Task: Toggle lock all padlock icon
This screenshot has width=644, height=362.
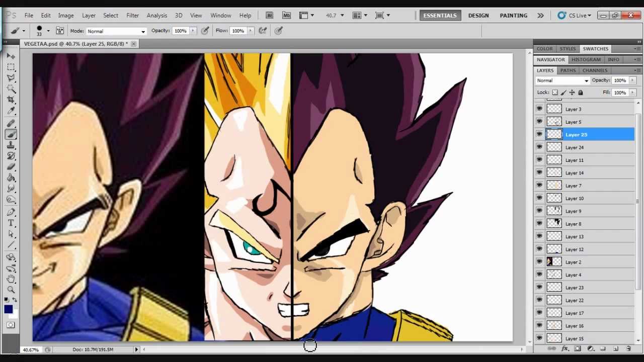Action: click(x=580, y=93)
